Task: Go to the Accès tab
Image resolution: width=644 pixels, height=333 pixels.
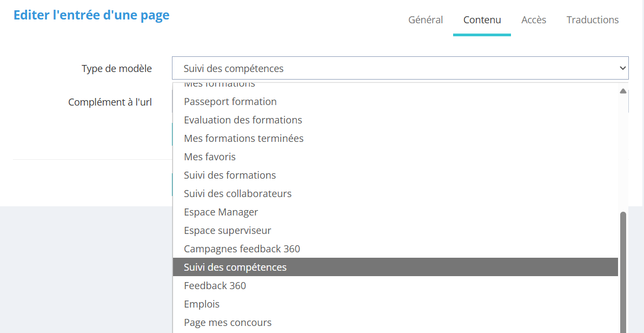Action: tap(534, 20)
